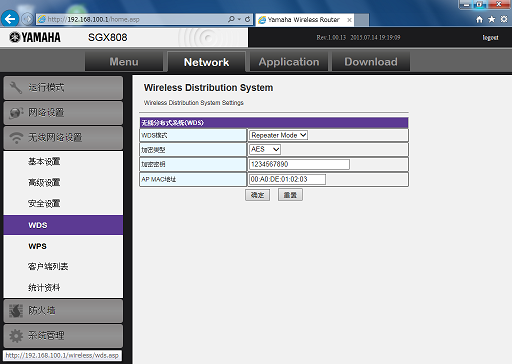This screenshot has height=364, width=512.
Task: Click the AP MAC地址 label cell
Action: coord(193,179)
